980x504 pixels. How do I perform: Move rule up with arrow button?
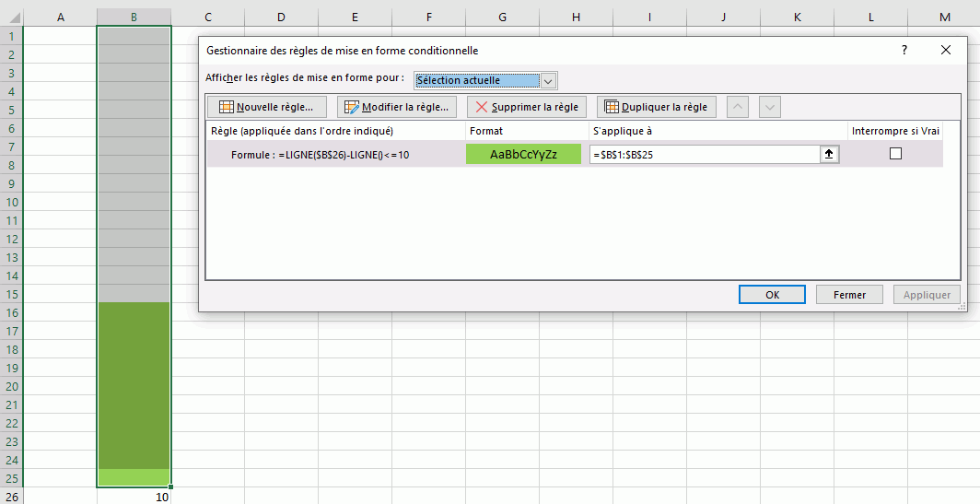click(x=738, y=107)
